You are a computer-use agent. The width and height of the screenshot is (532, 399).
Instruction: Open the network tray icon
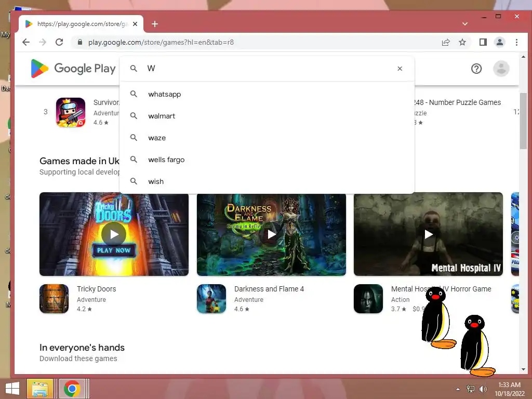pos(471,389)
